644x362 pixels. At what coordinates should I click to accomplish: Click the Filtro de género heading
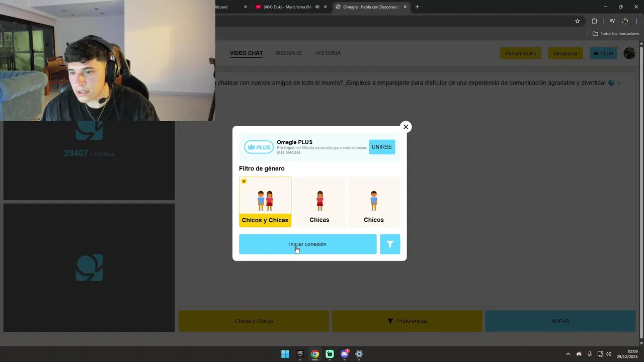coord(262,168)
